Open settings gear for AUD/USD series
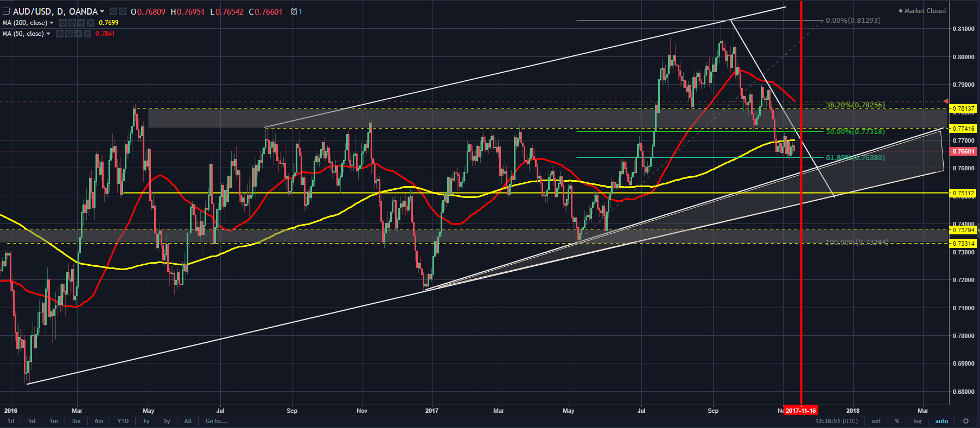This screenshot has height=428, width=980. tap(123, 11)
